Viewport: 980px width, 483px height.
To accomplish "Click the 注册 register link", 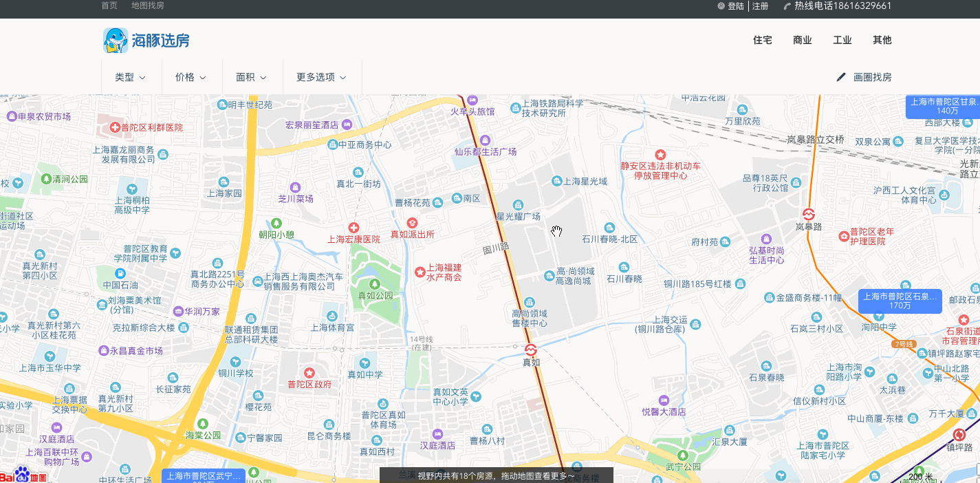I will [761, 6].
